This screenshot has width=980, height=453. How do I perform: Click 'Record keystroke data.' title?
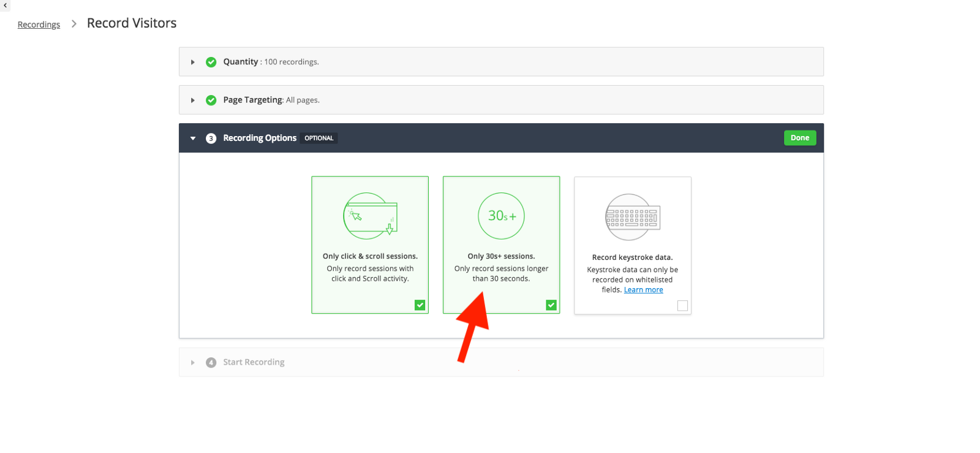(x=633, y=257)
